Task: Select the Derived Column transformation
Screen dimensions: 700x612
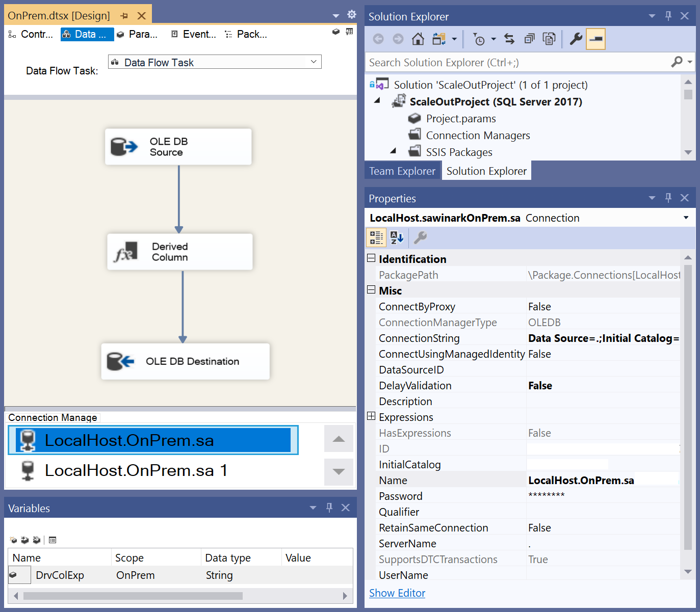Action: (x=179, y=251)
